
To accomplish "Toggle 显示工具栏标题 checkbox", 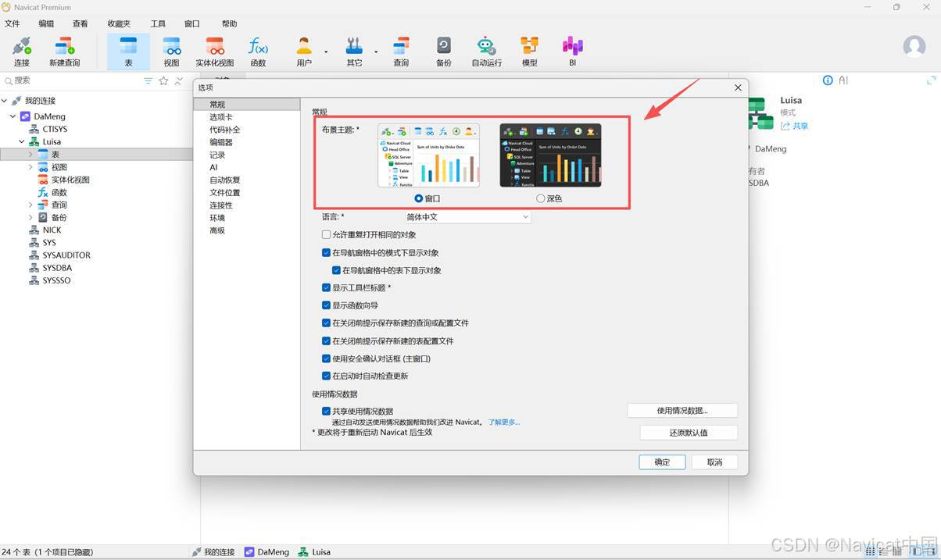I will (327, 287).
